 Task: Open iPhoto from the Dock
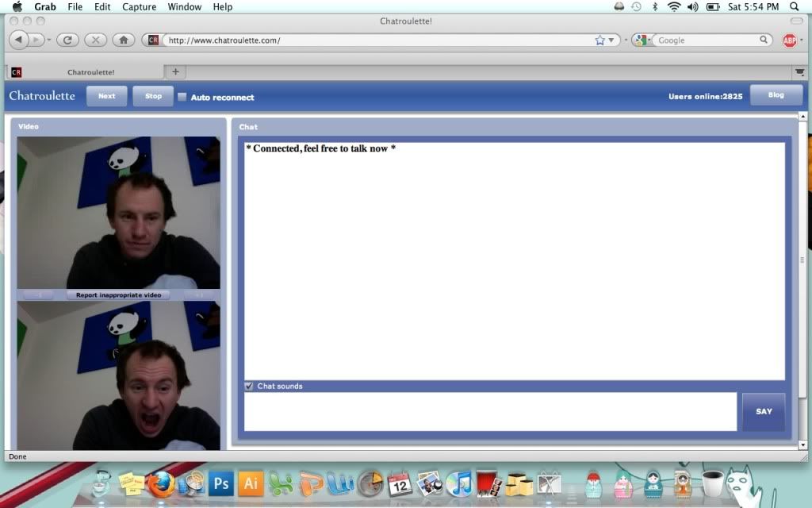429,485
